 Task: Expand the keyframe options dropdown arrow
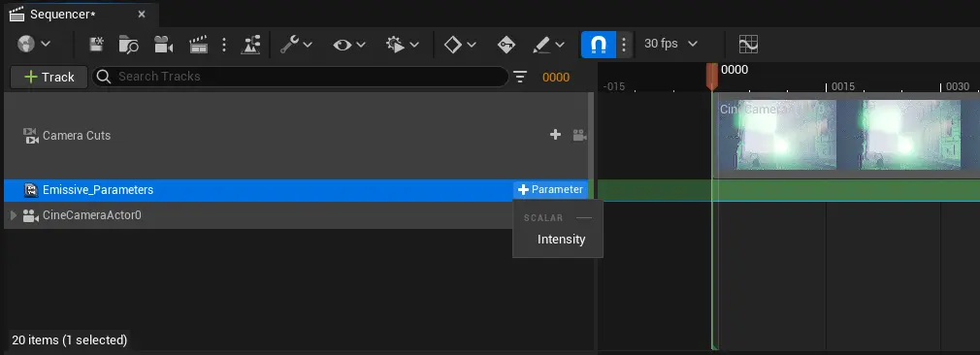point(472,44)
